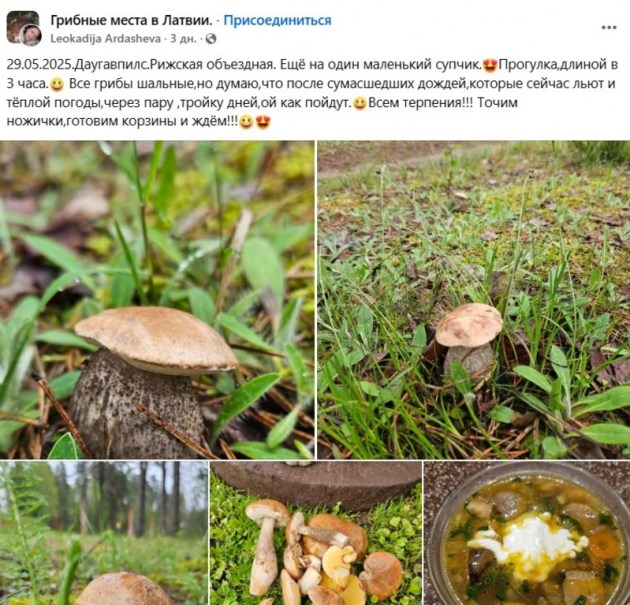Click the last heart-eyes emoji in post
The image size is (630, 605).
[263, 122]
